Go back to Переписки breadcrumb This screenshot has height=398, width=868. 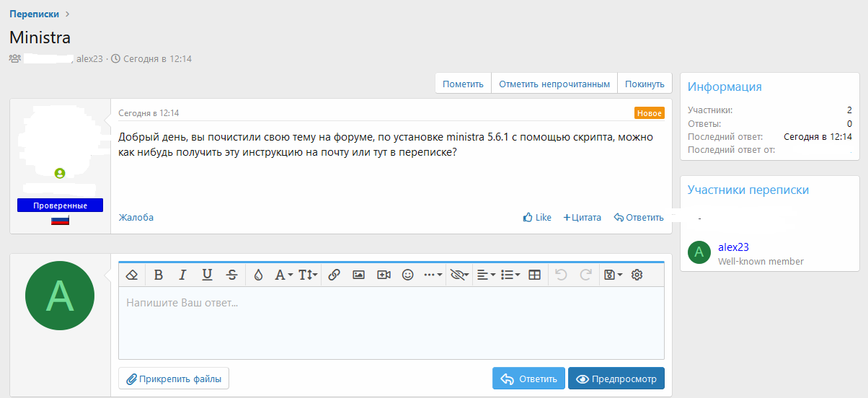tap(33, 14)
